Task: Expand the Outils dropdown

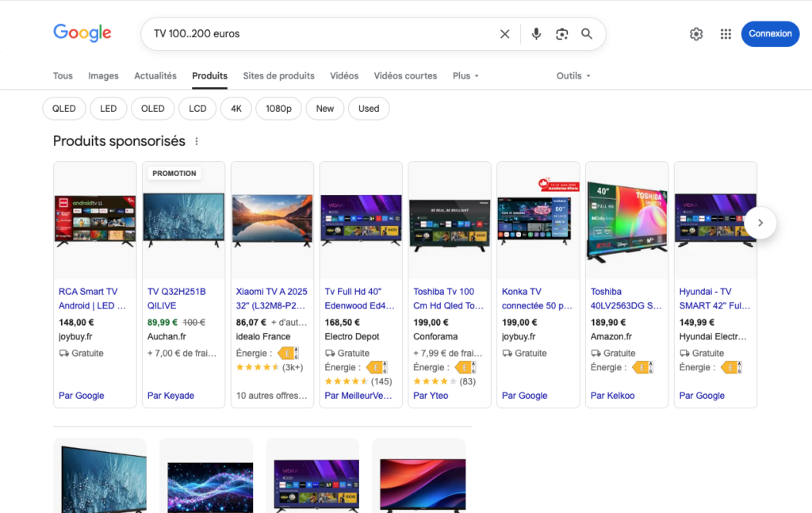Action: coord(574,76)
